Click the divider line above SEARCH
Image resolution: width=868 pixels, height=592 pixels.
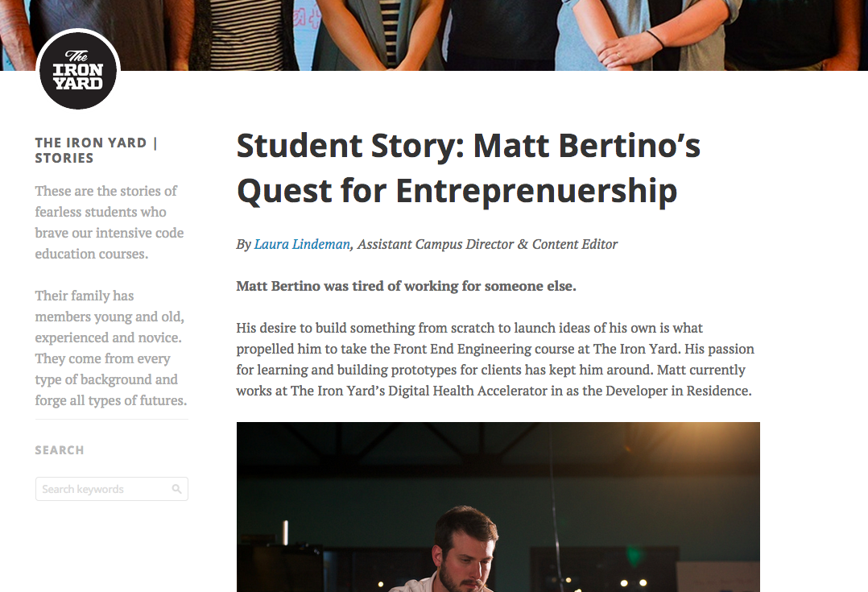coord(111,419)
